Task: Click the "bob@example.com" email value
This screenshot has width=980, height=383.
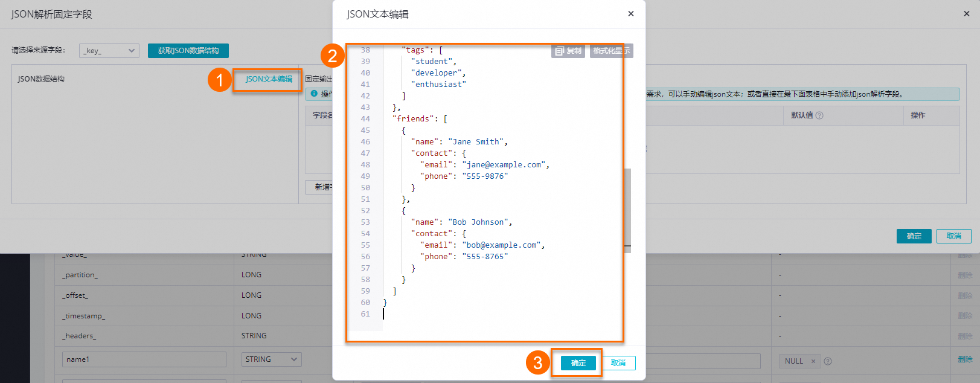Action: click(501, 245)
